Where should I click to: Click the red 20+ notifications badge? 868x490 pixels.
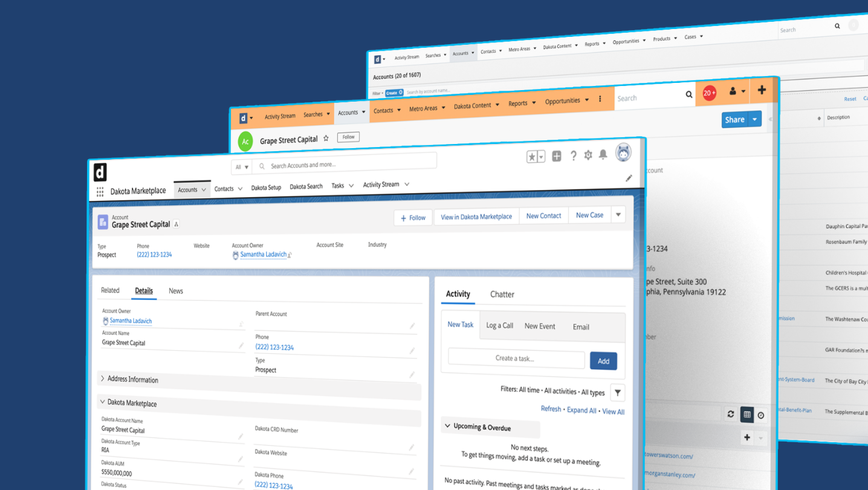pyautogui.click(x=709, y=93)
